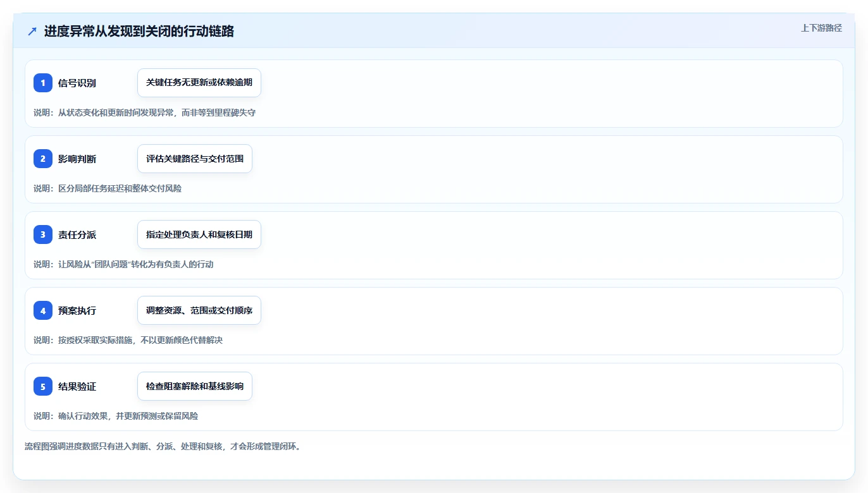
Task: Click the 关键任务无更新或依赖逾期 chip
Action: click(199, 83)
